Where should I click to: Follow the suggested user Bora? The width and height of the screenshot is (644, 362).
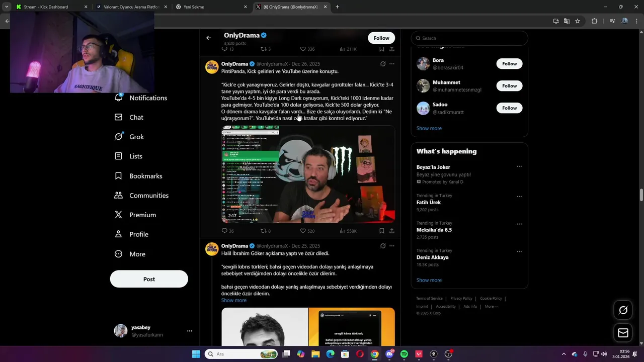509,64
